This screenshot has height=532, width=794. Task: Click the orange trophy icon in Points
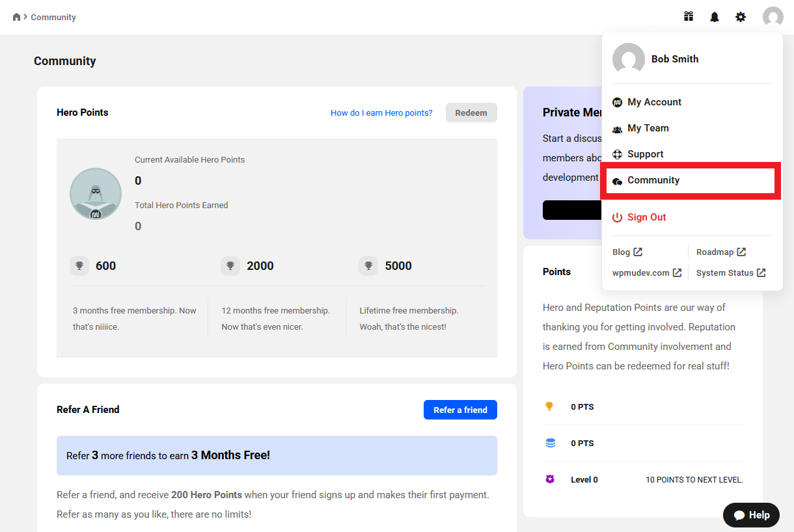549,406
